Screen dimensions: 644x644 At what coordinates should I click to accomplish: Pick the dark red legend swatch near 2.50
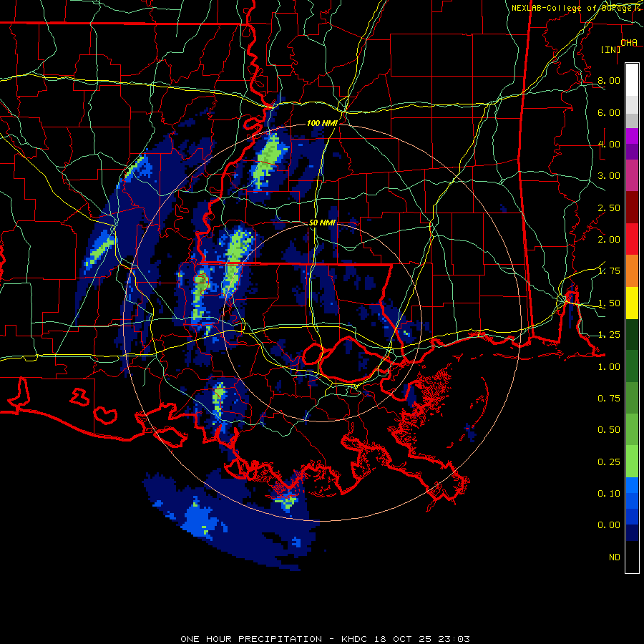click(632, 208)
